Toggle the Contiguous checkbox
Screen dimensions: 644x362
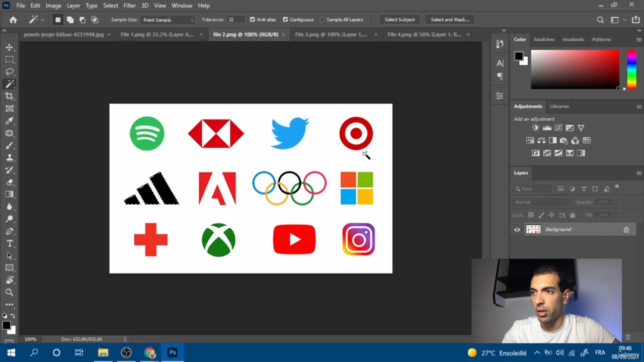pyautogui.click(x=285, y=20)
